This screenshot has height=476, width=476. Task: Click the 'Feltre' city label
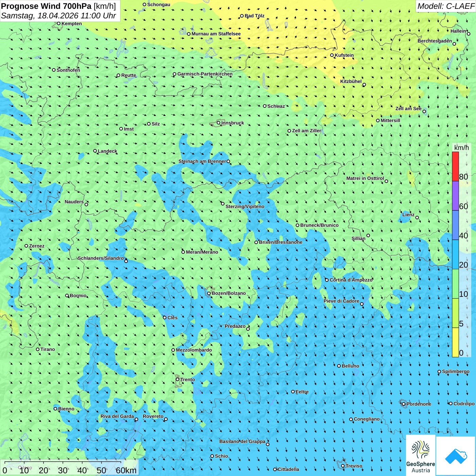tap(302, 392)
